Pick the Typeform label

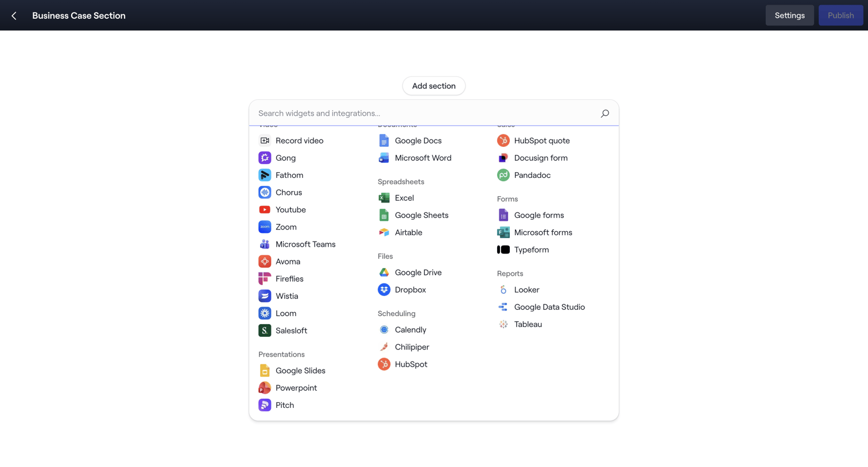[x=532, y=250]
